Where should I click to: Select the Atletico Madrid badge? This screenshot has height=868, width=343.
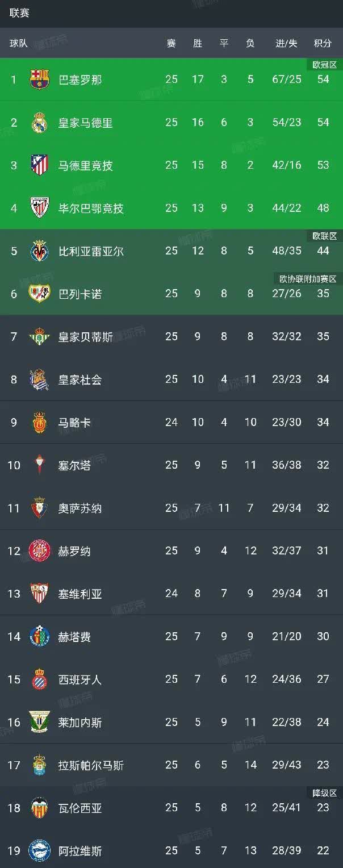pos(40,165)
